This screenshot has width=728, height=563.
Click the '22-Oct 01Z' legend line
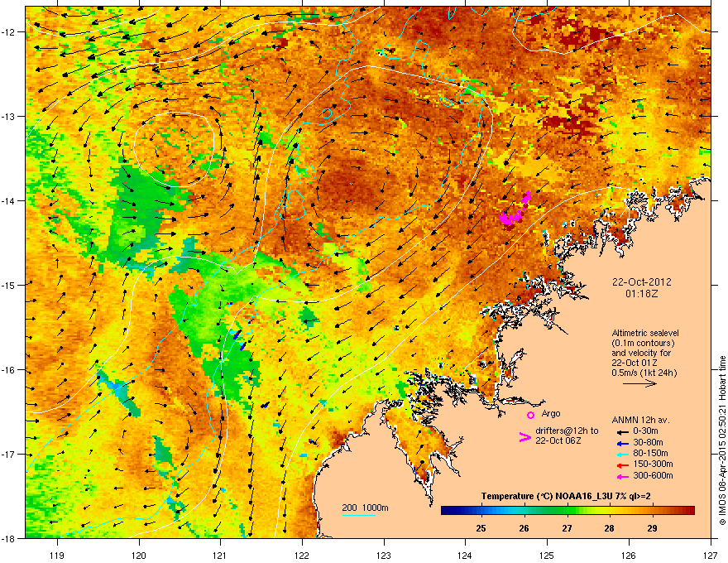(634, 363)
